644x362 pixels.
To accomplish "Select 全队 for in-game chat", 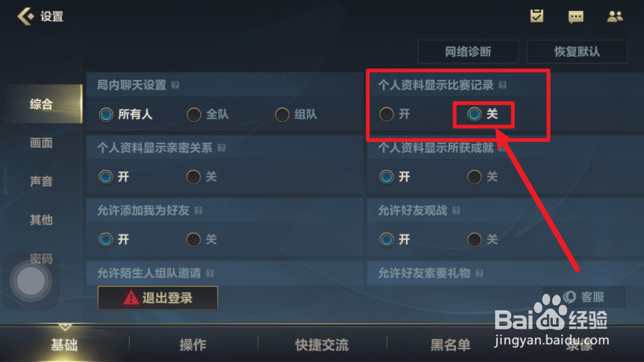I will [x=208, y=114].
